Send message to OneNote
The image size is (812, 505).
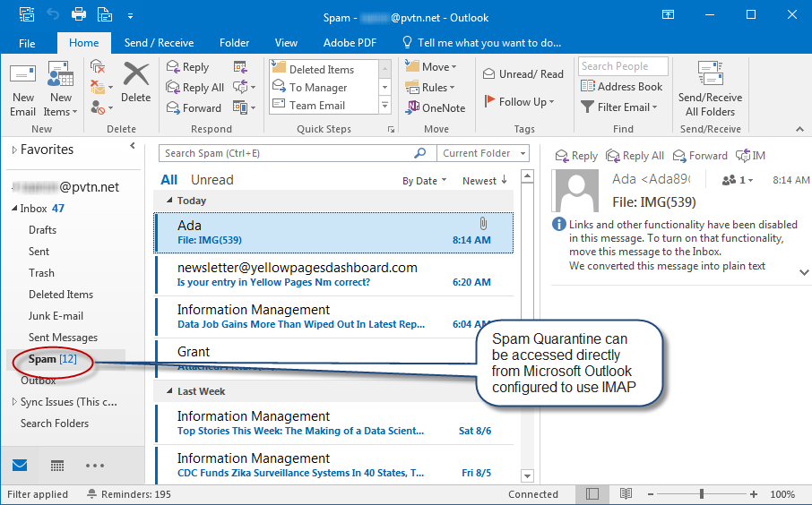pos(435,107)
